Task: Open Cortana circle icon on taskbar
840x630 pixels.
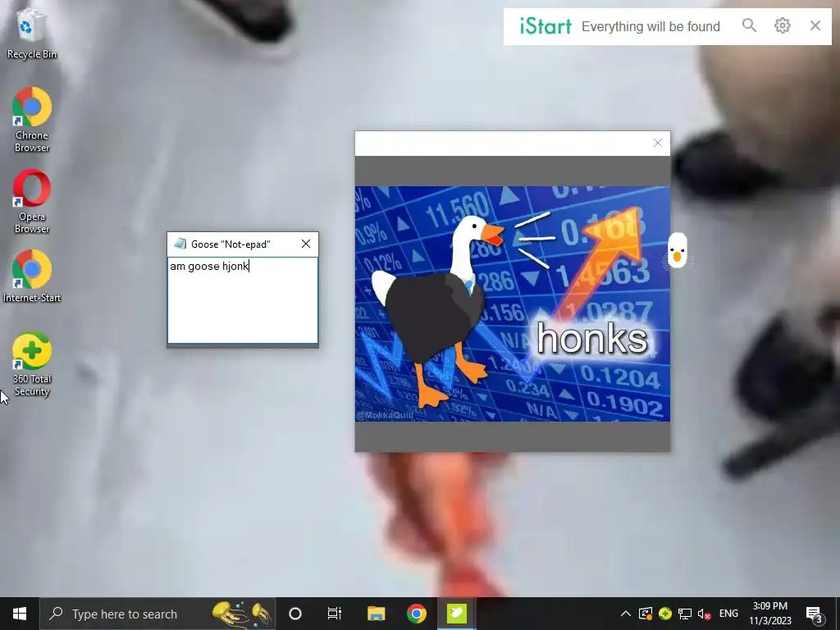Action: 295,614
